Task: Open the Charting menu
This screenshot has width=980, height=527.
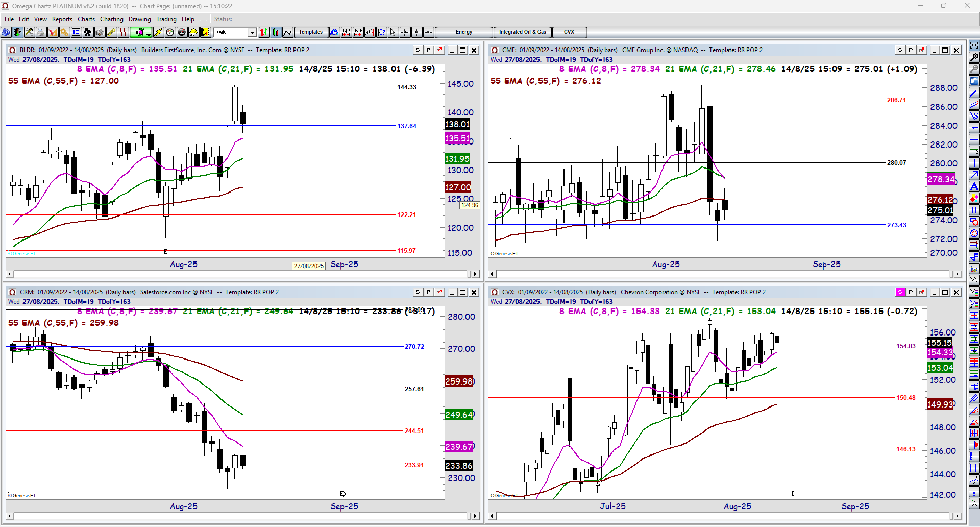Action: click(112, 19)
